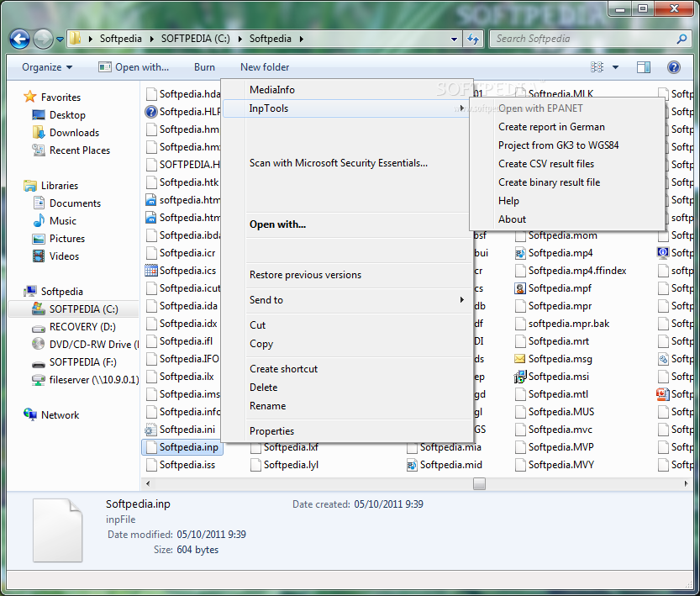The height and width of the screenshot is (596, 700).
Task: Choose Help in the InpTools submenu
Action: (x=567, y=201)
